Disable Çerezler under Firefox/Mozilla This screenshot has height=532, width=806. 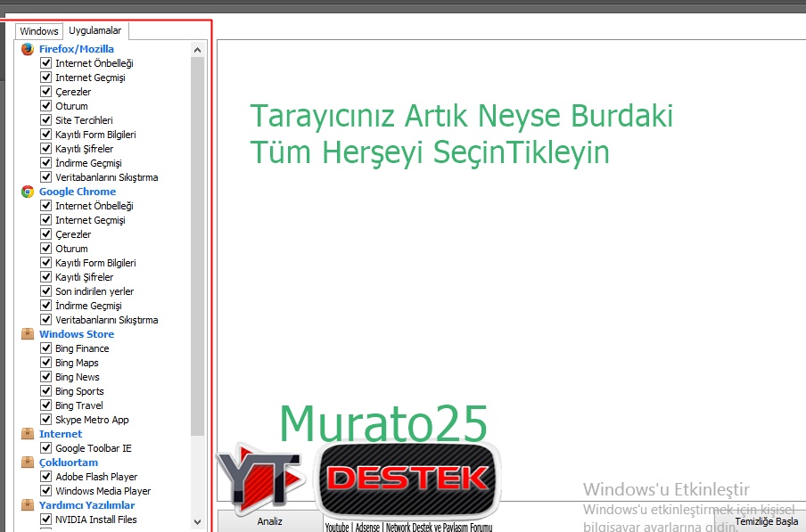click(45, 92)
